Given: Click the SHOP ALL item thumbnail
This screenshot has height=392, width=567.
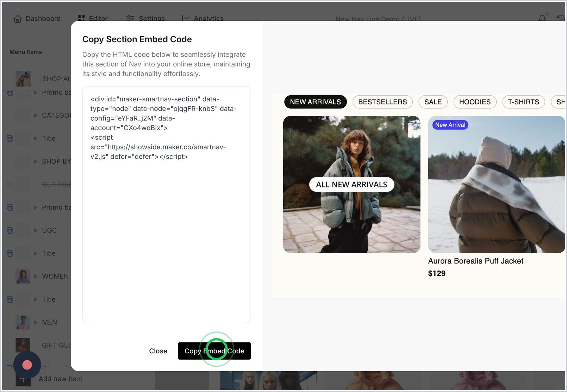Looking at the screenshot, I should [x=23, y=79].
